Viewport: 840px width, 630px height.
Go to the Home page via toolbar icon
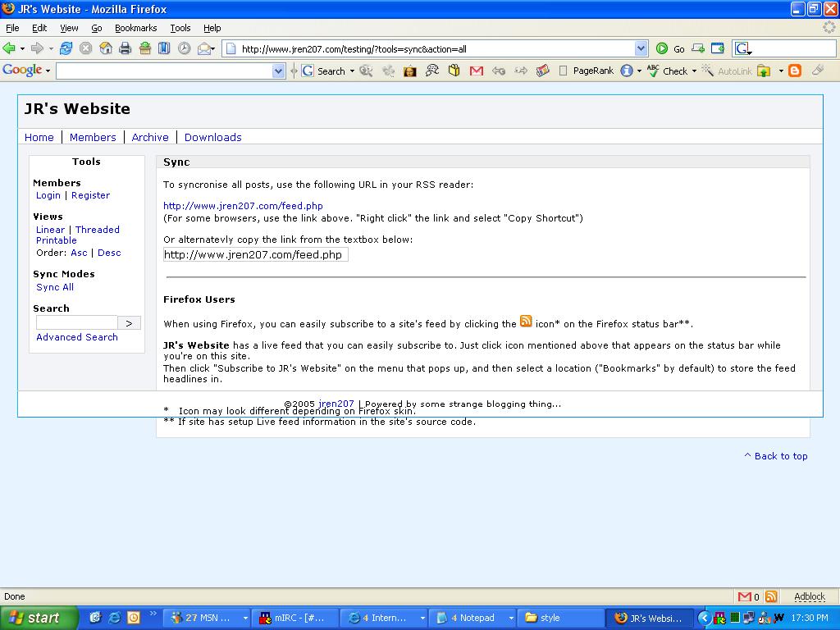point(106,49)
